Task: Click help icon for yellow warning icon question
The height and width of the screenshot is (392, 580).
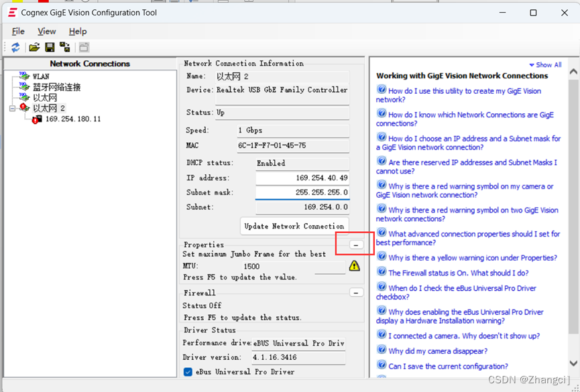Action: pyautogui.click(x=382, y=256)
